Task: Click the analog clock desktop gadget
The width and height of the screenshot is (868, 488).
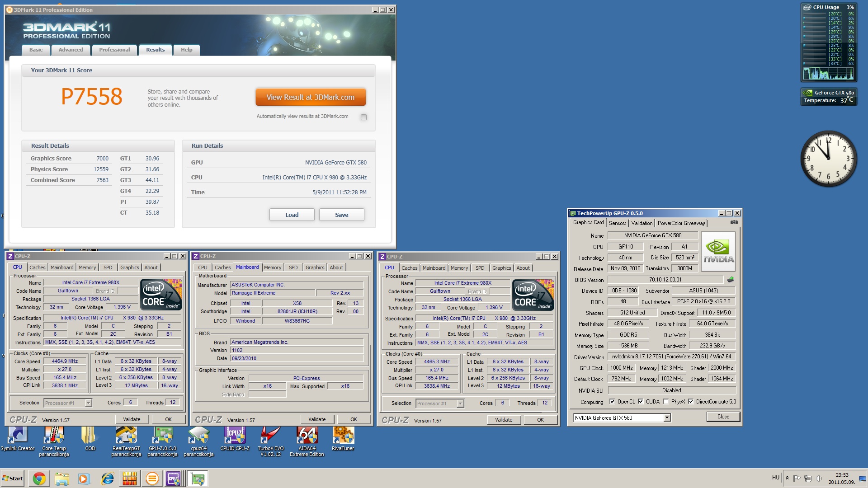Action: pos(828,159)
